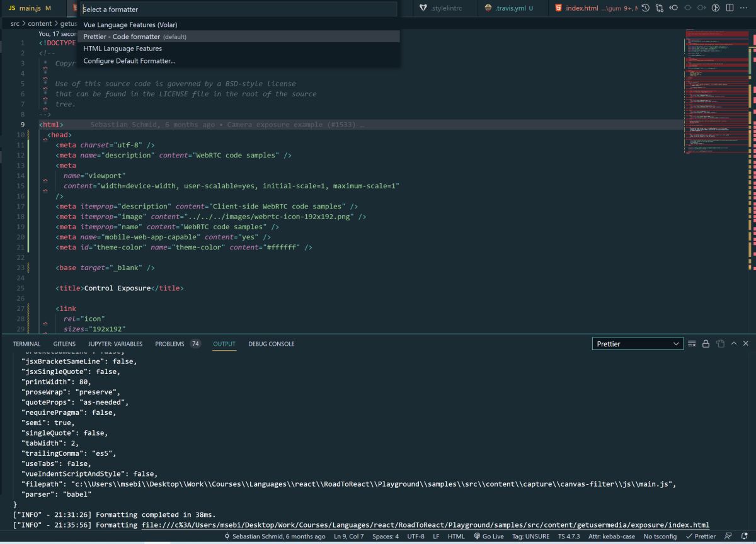Click the src breadcrumb segment
Image resolution: width=756 pixels, height=544 pixels.
[x=15, y=23]
